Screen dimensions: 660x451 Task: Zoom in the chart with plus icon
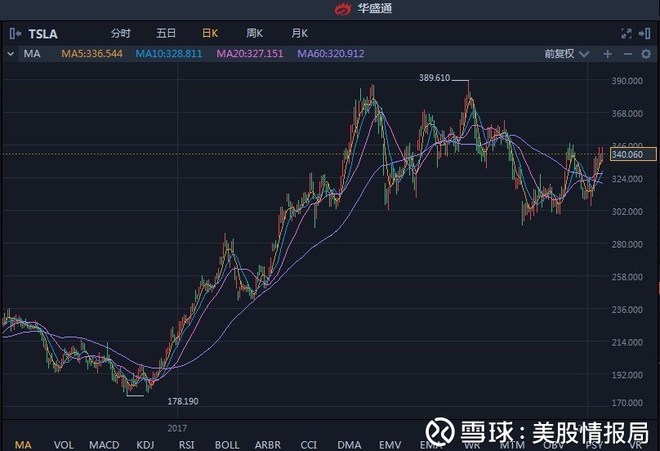[x=607, y=54]
